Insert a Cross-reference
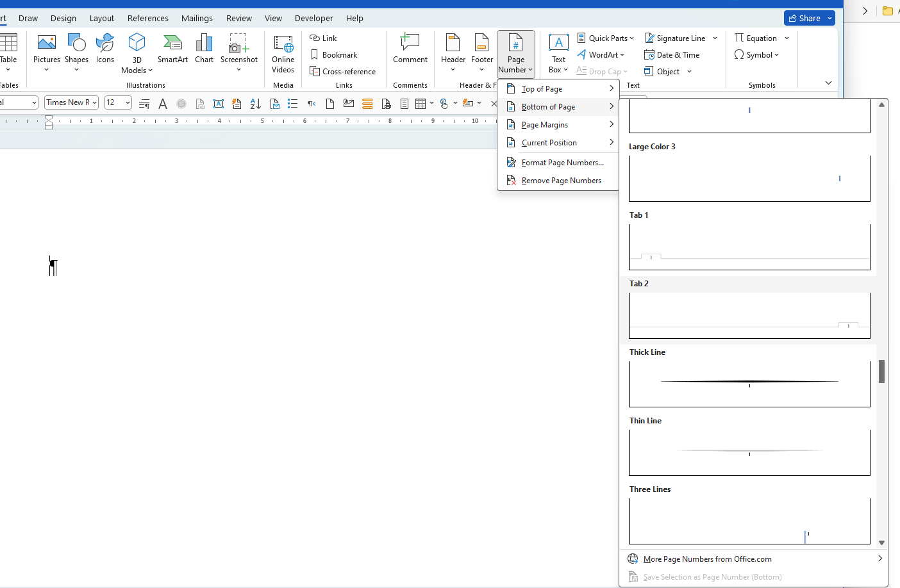Image resolution: width=900 pixels, height=588 pixels. [342, 72]
